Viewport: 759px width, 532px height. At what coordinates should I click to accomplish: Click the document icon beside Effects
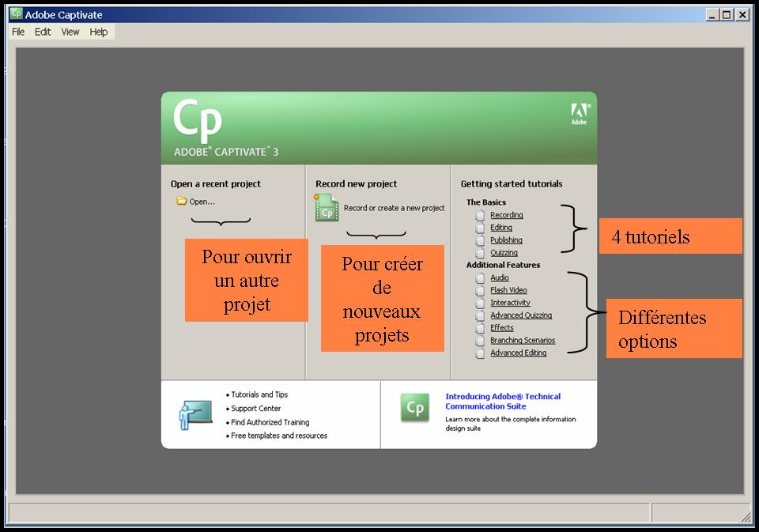click(x=480, y=329)
